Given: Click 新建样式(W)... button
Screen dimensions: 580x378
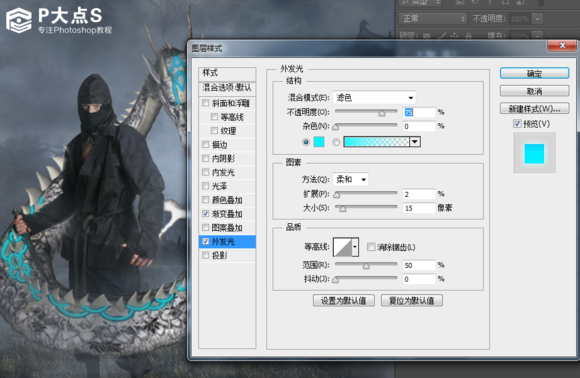Looking at the screenshot, I should pyautogui.click(x=534, y=109).
